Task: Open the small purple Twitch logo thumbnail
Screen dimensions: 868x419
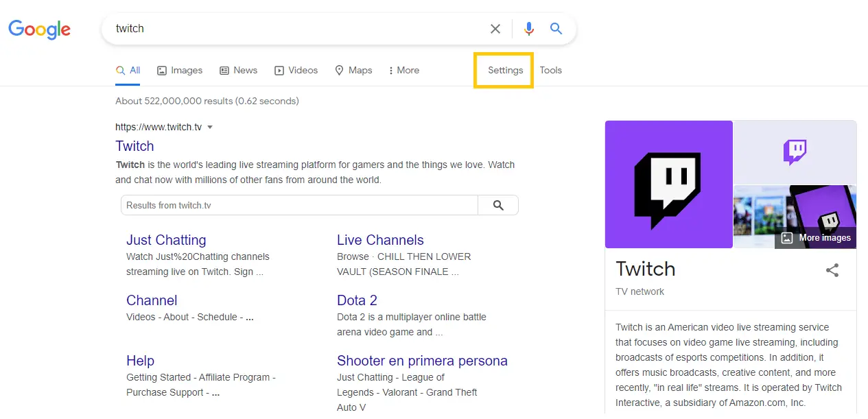Action: 795,152
